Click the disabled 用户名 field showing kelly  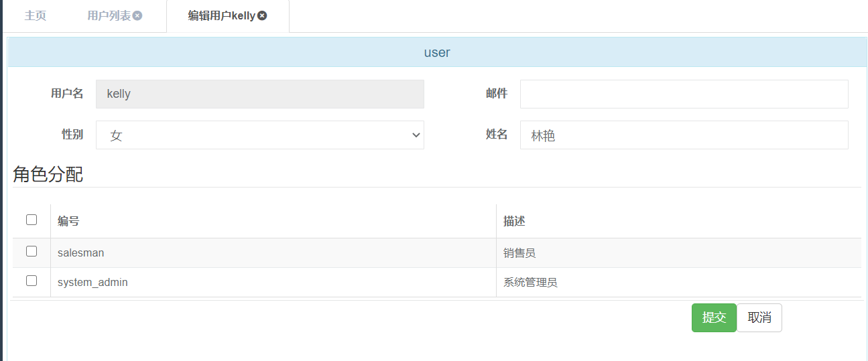pos(260,94)
